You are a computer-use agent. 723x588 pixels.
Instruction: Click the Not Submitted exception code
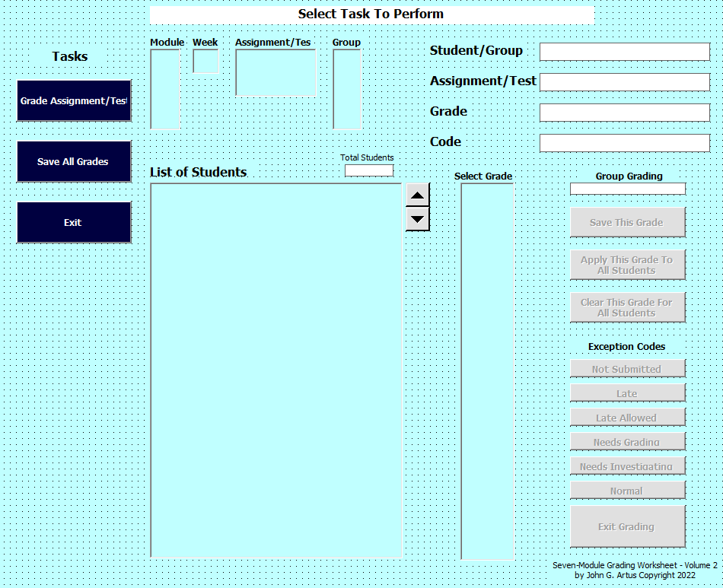[628, 369]
